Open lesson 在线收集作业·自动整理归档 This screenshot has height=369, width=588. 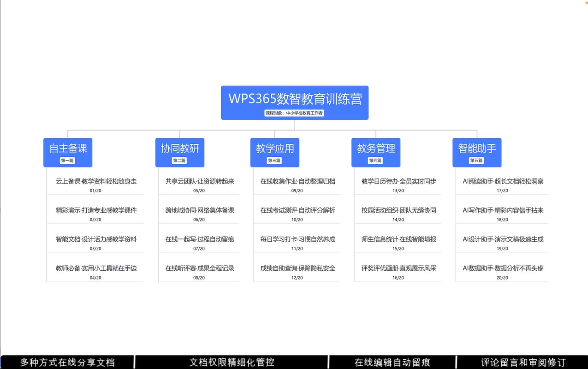[x=297, y=182]
